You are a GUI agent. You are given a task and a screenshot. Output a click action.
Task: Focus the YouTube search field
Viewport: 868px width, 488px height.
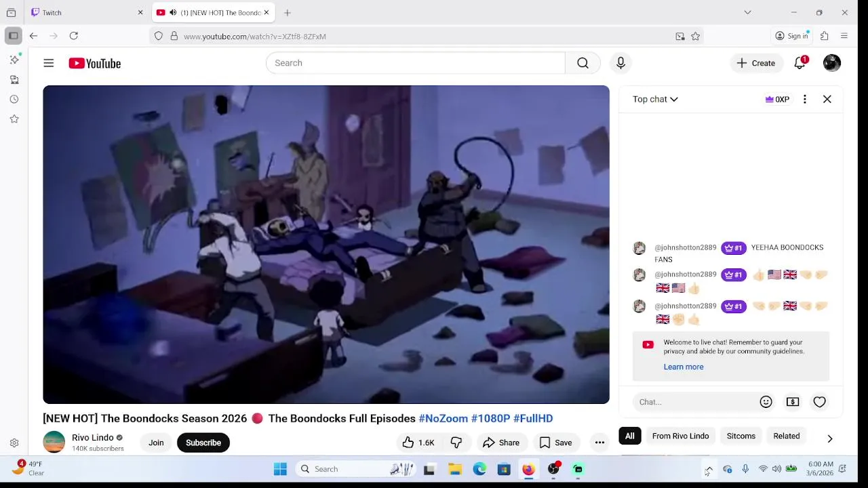(x=415, y=63)
